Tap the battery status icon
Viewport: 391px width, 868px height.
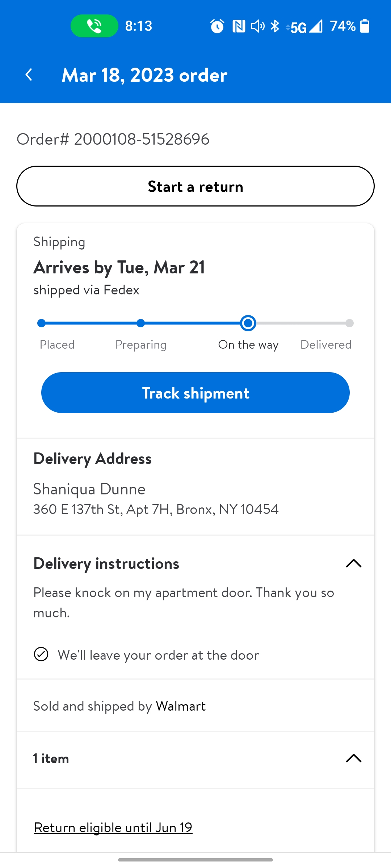point(365,26)
